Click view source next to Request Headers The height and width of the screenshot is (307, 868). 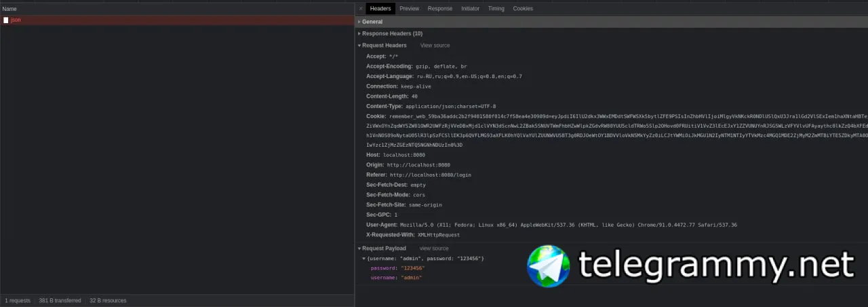coord(435,46)
